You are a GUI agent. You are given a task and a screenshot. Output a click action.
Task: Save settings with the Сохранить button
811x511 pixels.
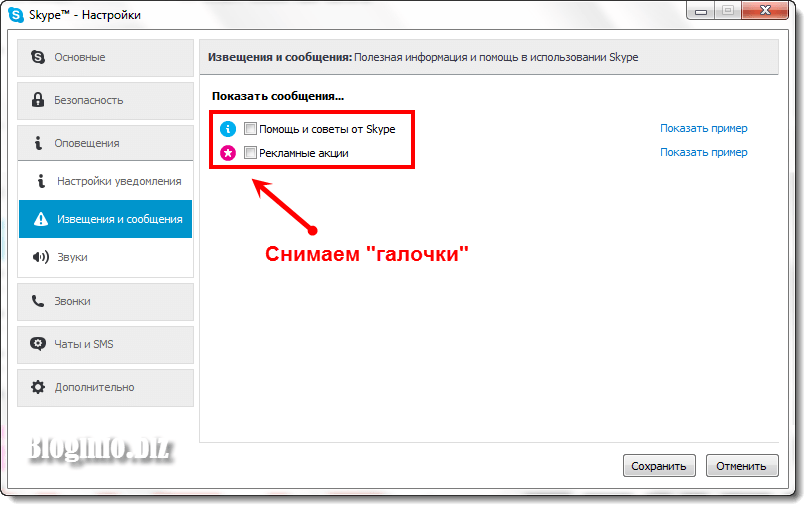tap(659, 466)
